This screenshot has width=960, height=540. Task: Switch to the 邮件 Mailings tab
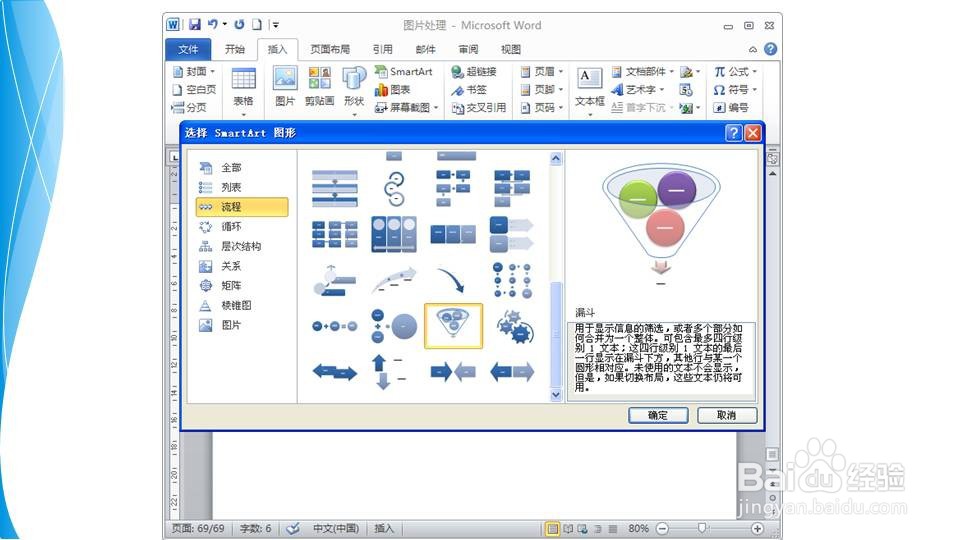point(425,49)
